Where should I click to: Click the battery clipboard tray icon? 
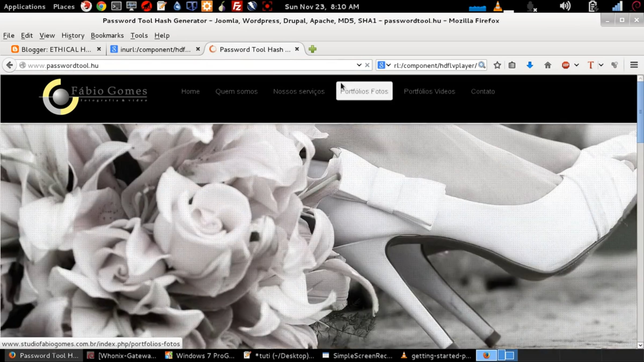(x=593, y=6)
